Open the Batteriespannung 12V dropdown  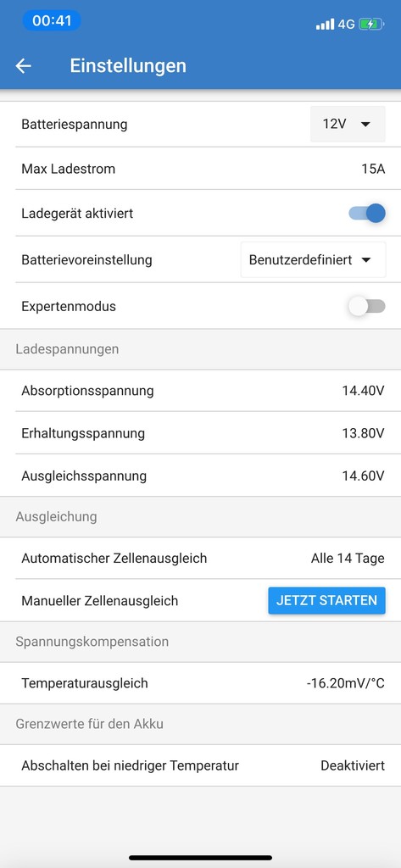click(348, 124)
